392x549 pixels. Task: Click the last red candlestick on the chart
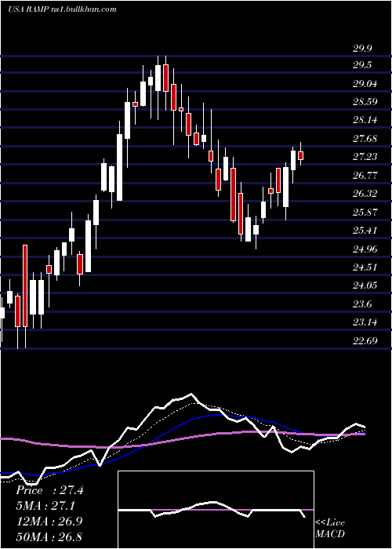tap(300, 155)
